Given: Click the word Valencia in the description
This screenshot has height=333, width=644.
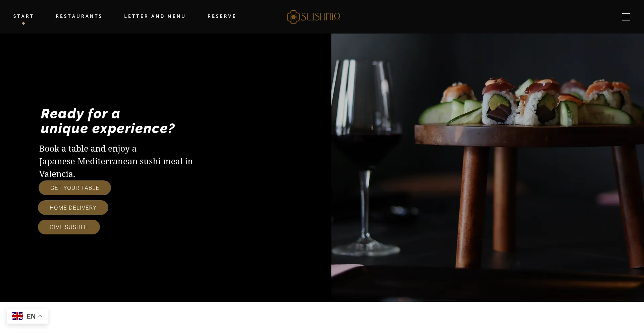Looking at the screenshot, I should pyautogui.click(x=56, y=174).
